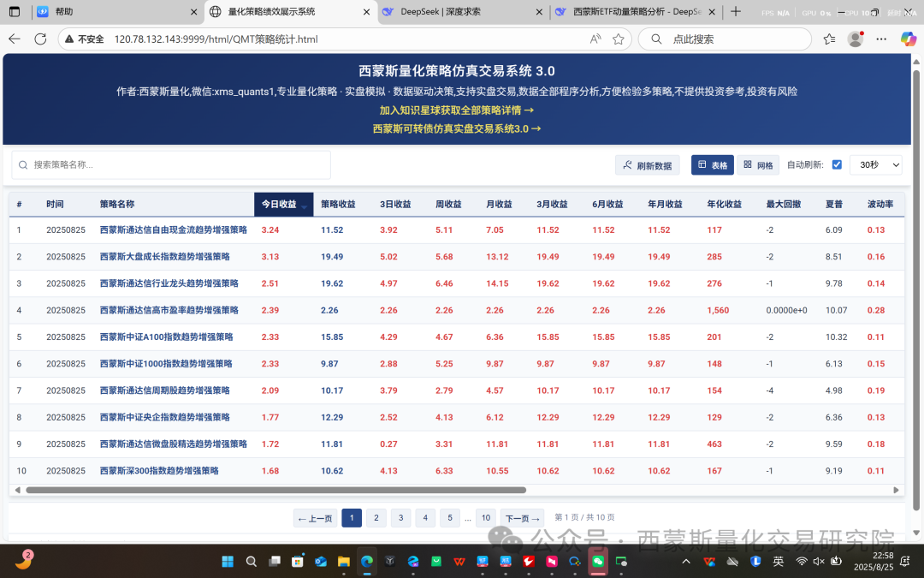Show hidden system tray icons
The width and height of the screenshot is (924, 578).
coord(686,562)
